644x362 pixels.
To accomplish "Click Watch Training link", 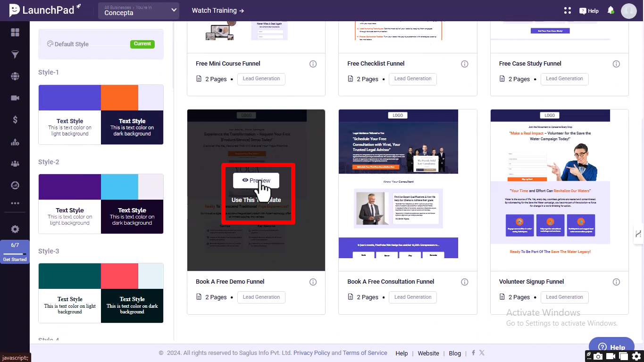I will tap(218, 10).
